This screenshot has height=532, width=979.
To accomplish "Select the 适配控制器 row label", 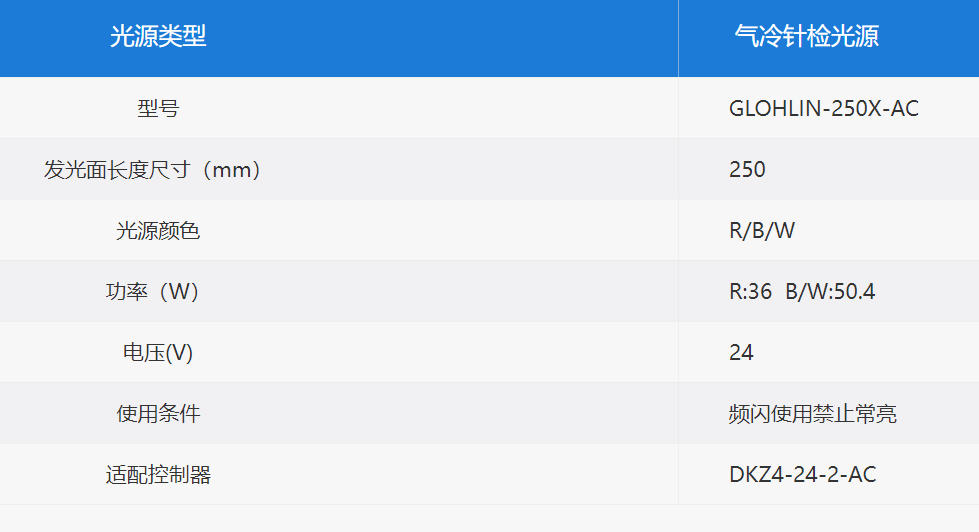I will (x=158, y=475).
